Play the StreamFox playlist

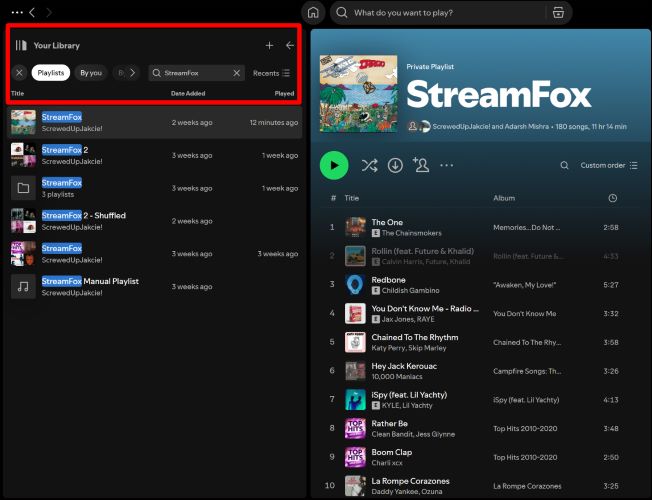point(334,165)
